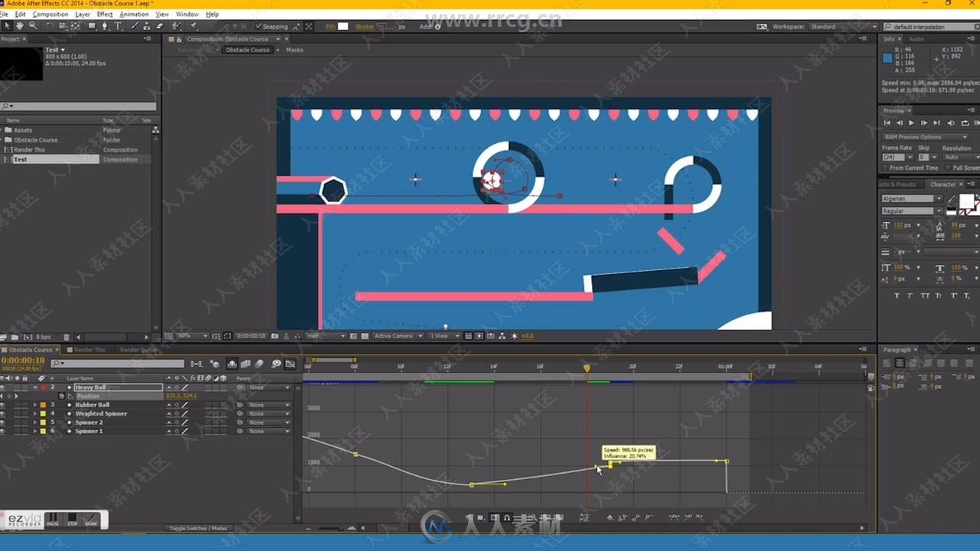Select the Puppet Pin tool
This screenshot has width=980, height=551.
pos(194,26)
